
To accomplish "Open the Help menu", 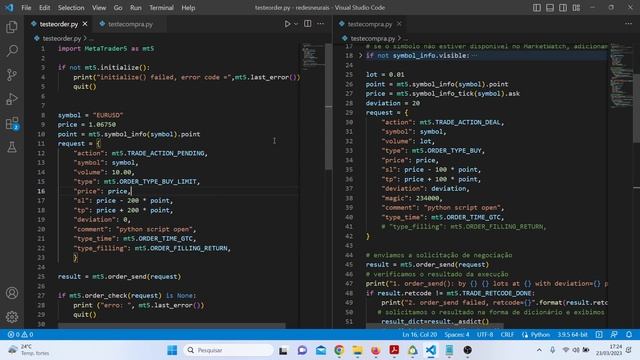I will (x=188, y=8).
